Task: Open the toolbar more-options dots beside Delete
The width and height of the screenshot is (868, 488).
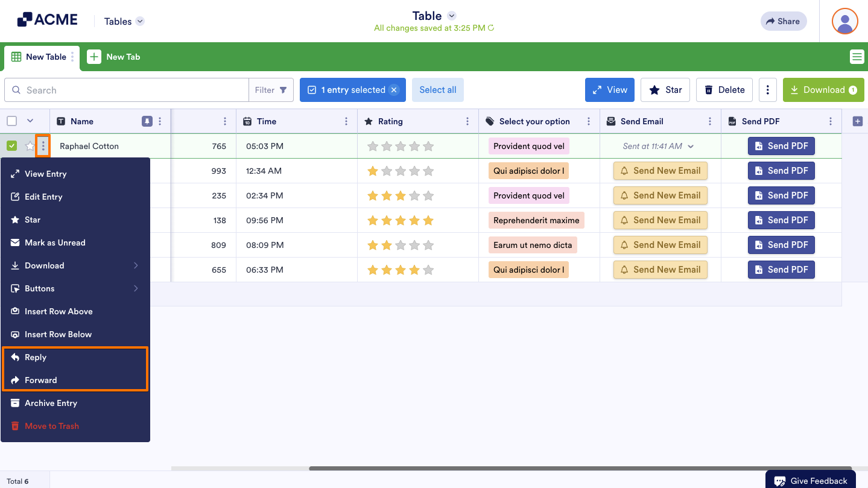Action: click(767, 90)
